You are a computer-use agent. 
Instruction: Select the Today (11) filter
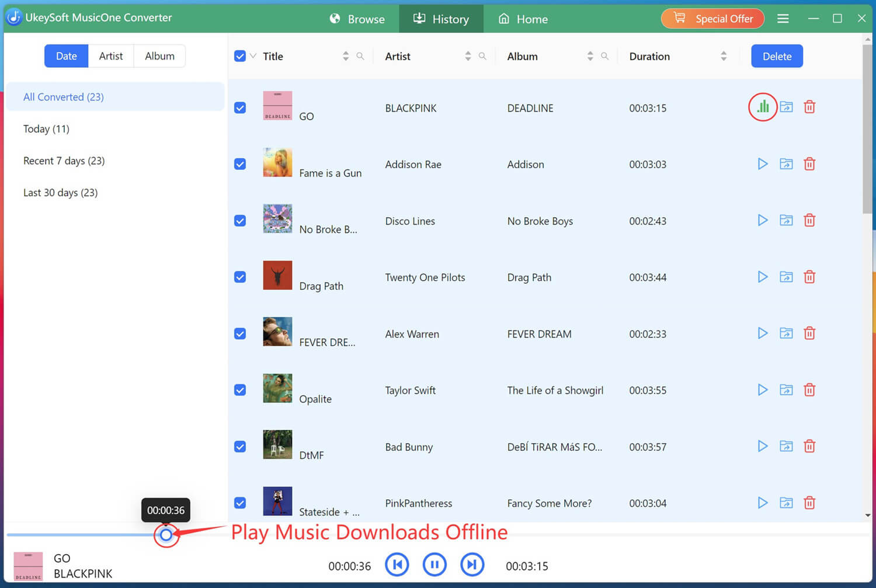[x=46, y=128]
